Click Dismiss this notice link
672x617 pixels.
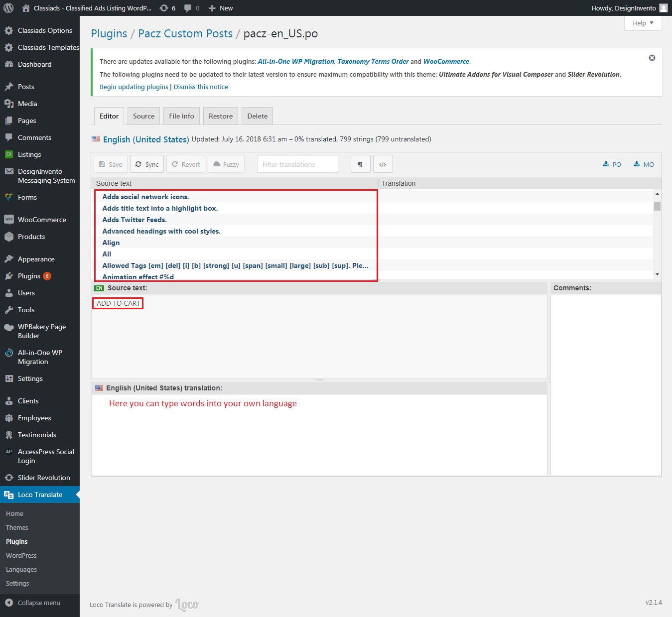tap(201, 87)
